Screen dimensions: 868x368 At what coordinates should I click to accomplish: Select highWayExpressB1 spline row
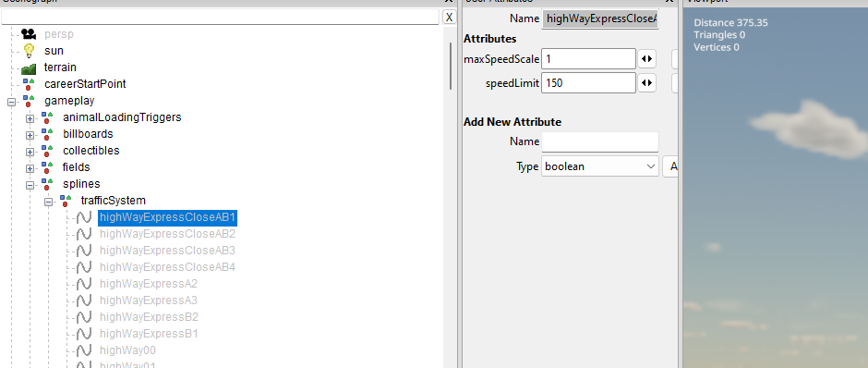click(x=149, y=334)
